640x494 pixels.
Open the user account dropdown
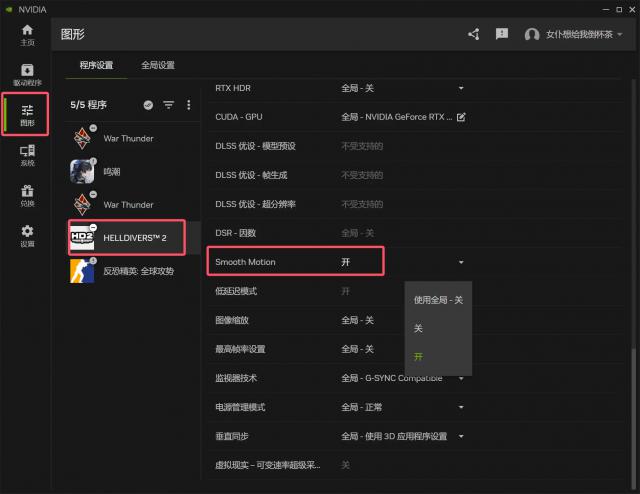[574, 34]
